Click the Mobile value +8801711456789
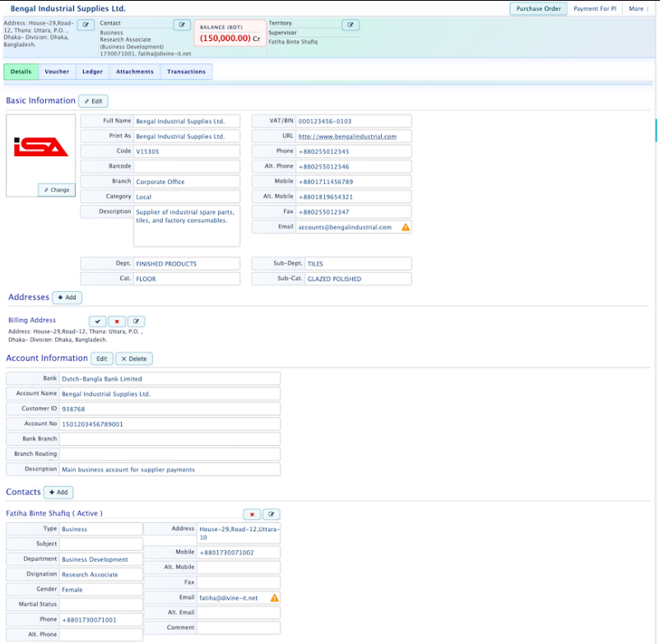This screenshot has height=644, width=660. 354,182
